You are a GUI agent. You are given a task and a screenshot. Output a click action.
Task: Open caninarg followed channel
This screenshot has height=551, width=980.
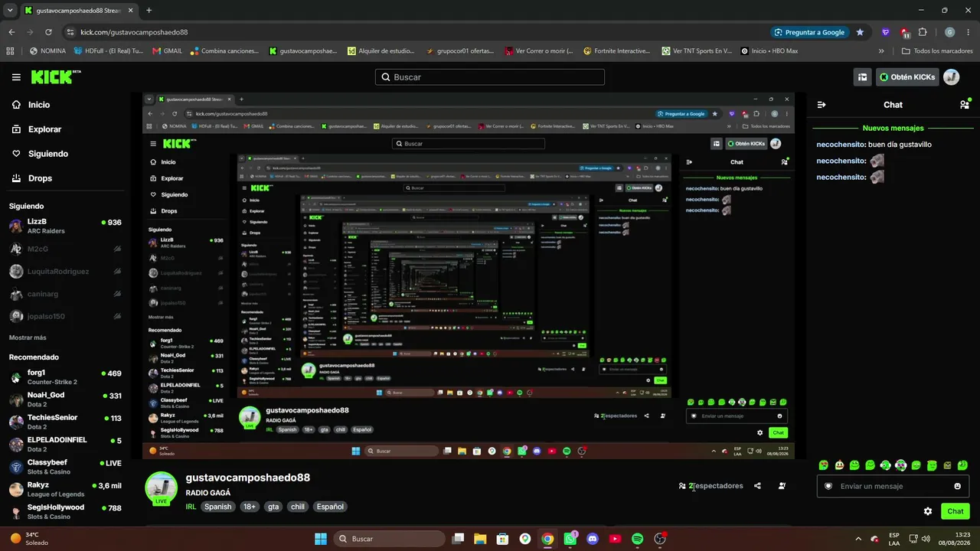65,294
